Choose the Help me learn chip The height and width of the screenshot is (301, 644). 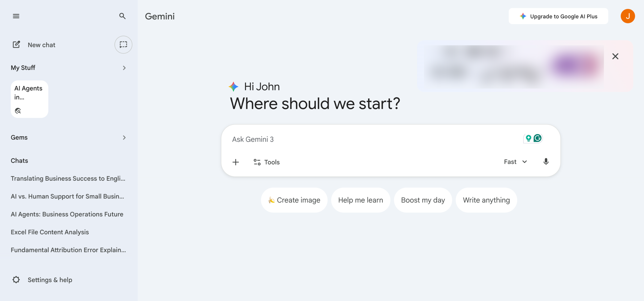coord(360,200)
